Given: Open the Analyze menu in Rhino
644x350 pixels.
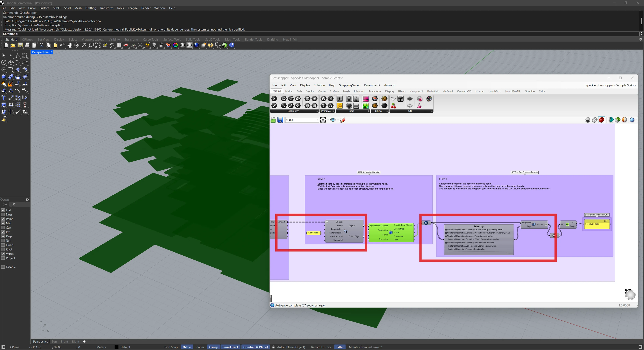Looking at the screenshot, I should point(132,8).
